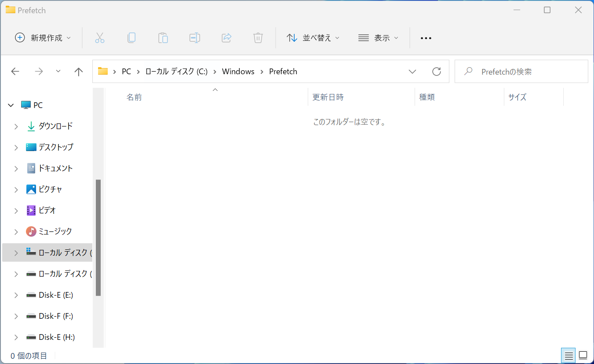This screenshot has width=594, height=364.
Task: Select PC in the navigation pane
Action: coord(38,105)
